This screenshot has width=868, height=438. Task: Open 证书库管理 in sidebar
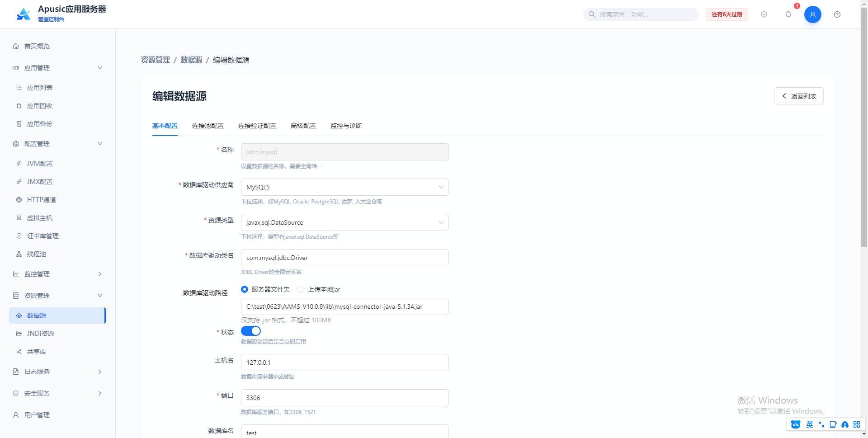pos(58,236)
